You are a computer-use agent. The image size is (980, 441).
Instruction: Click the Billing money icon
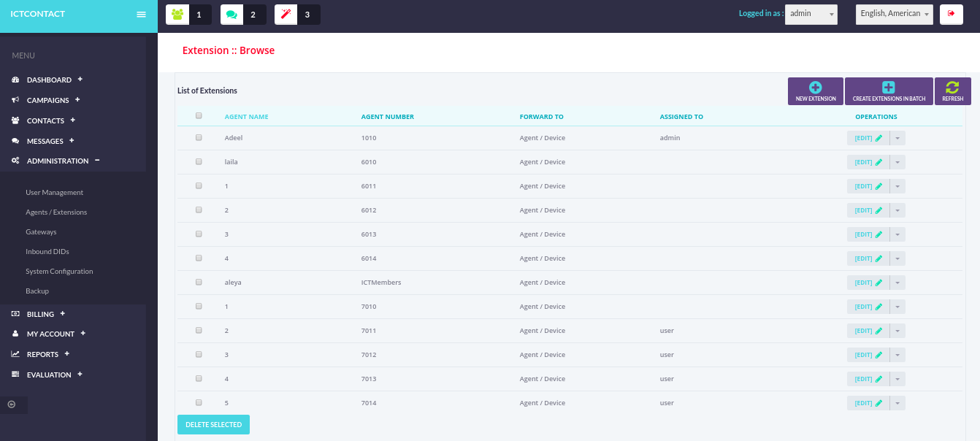15,314
